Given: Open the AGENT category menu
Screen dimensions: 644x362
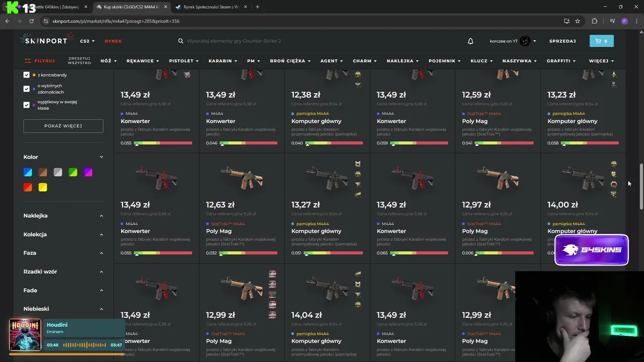Looking at the screenshot, I should pyautogui.click(x=332, y=61).
